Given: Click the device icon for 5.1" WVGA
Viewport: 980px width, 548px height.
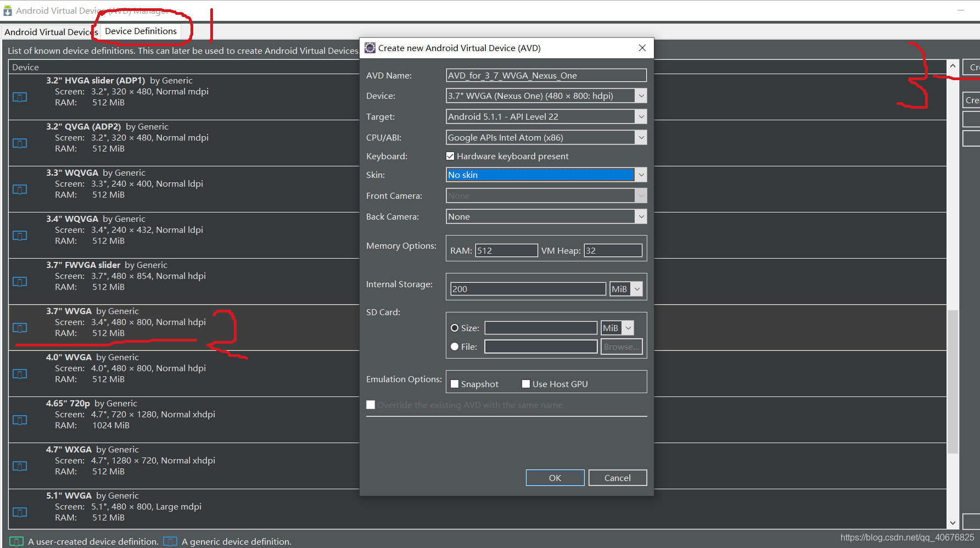Looking at the screenshot, I should pyautogui.click(x=20, y=512).
